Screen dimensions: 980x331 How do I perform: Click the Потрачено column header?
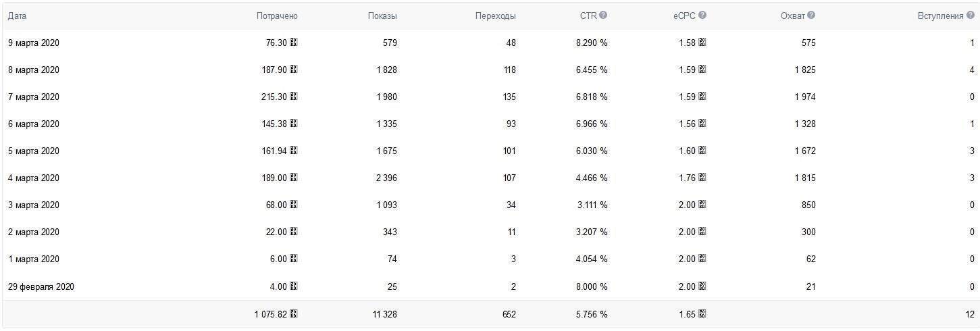tap(277, 16)
